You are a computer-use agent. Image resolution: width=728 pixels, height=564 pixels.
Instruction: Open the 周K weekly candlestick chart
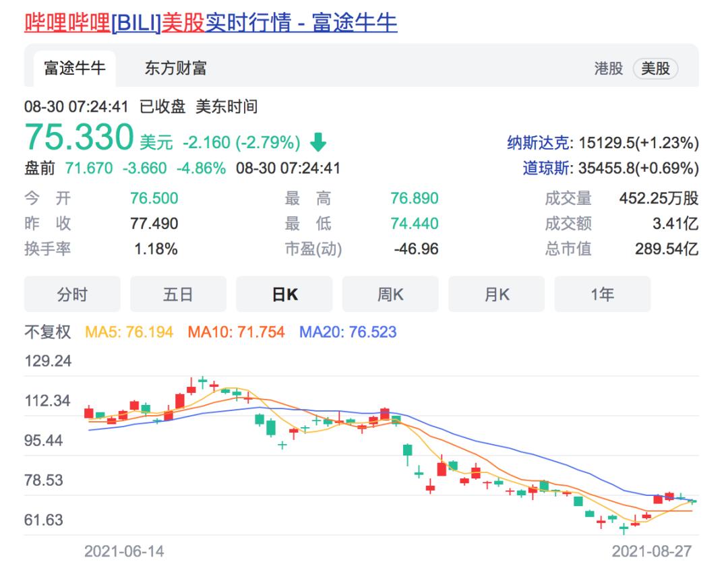tap(390, 294)
